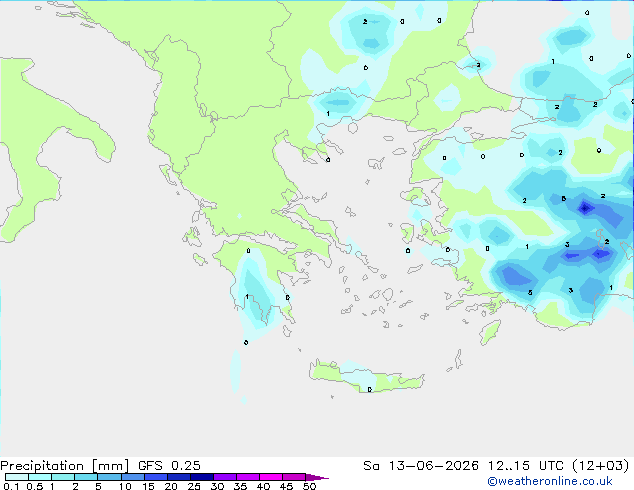Click the "50" legend scale label
634x490 pixels.
[x=309, y=486]
